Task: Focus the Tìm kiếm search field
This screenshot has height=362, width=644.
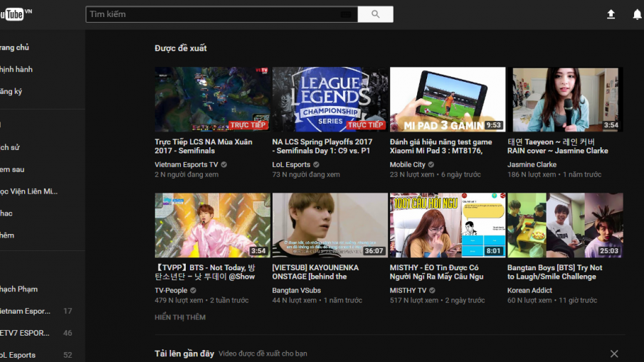Action: tap(222, 14)
